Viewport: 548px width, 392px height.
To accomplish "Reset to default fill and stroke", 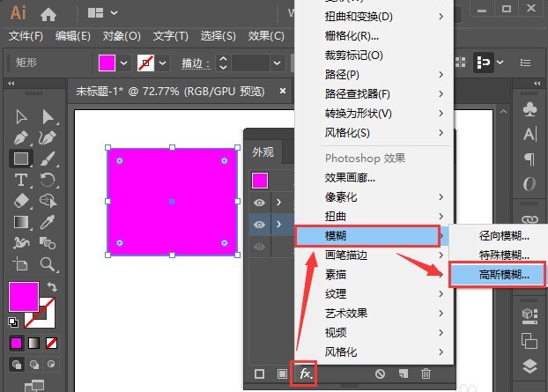I will (13, 322).
